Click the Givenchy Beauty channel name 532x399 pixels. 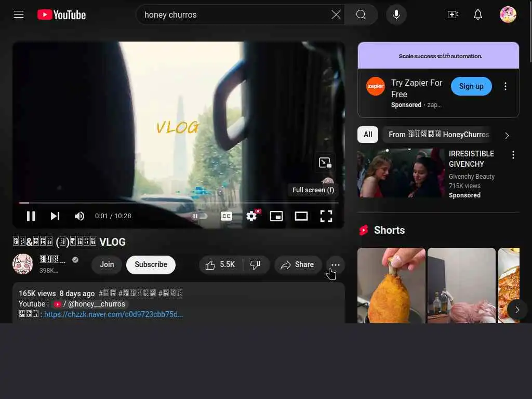click(x=472, y=177)
